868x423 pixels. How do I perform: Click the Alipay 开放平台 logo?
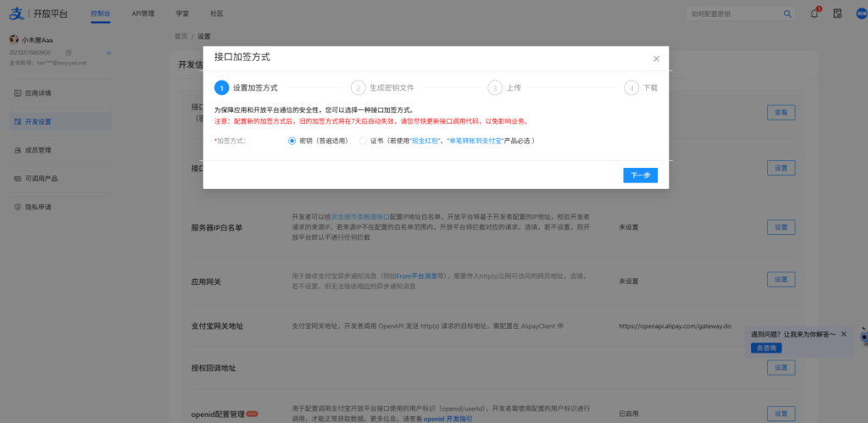pos(38,14)
